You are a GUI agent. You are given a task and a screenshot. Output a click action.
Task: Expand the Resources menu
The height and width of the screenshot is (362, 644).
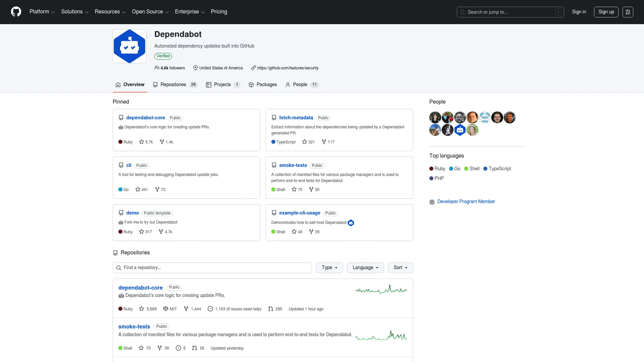pyautogui.click(x=110, y=12)
